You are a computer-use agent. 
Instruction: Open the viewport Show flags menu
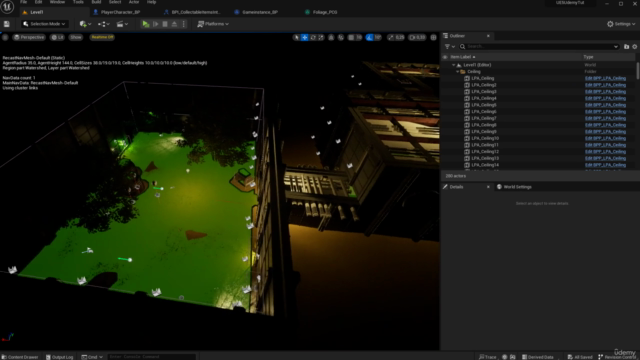[x=76, y=37]
